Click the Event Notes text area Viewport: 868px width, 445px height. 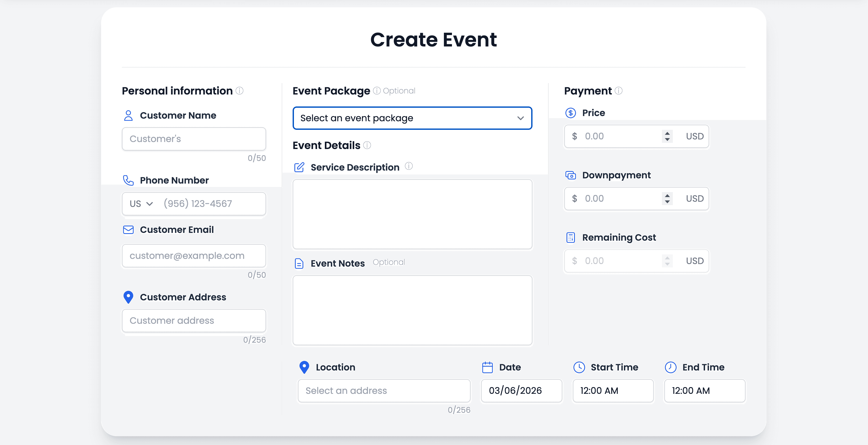click(x=412, y=310)
